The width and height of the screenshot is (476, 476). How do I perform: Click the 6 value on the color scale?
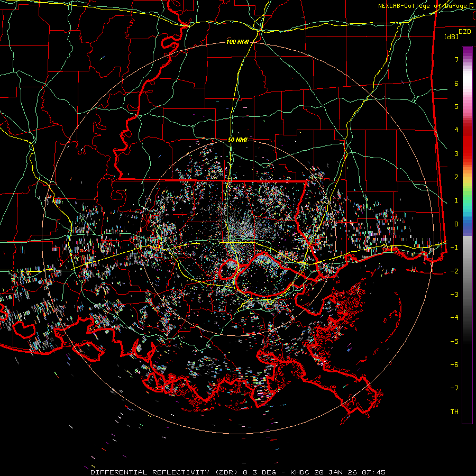click(x=456, y=83)
